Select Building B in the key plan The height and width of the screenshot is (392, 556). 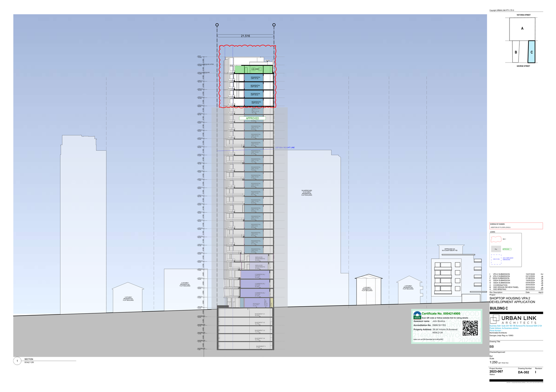tap(516, 52)
